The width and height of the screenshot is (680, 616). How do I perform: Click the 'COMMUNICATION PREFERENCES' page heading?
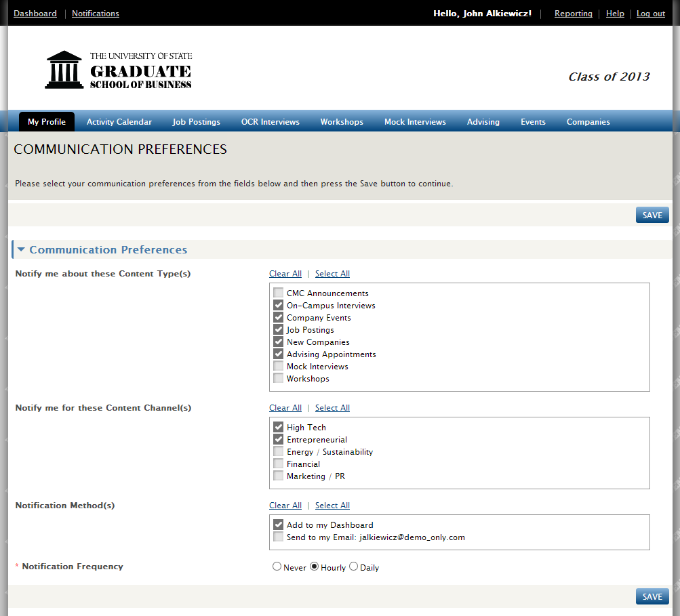[120, 149]
